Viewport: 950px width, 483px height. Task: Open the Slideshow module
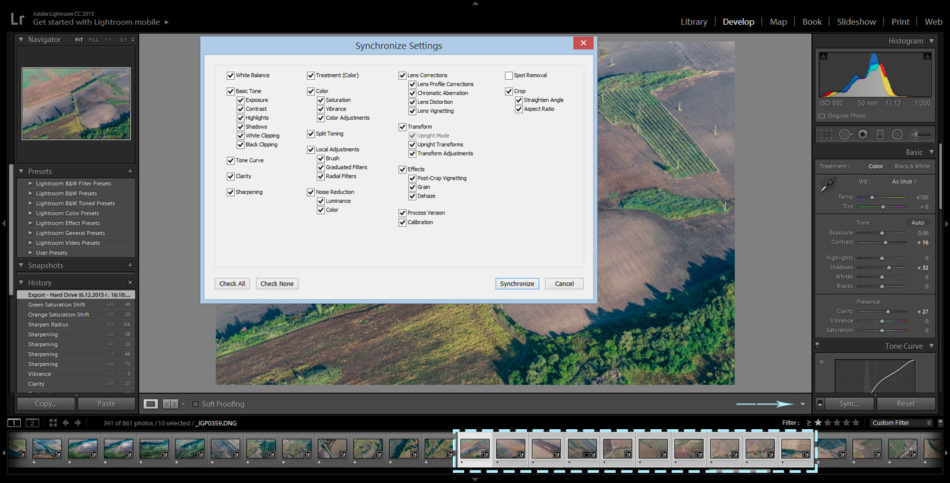[856, 21]
